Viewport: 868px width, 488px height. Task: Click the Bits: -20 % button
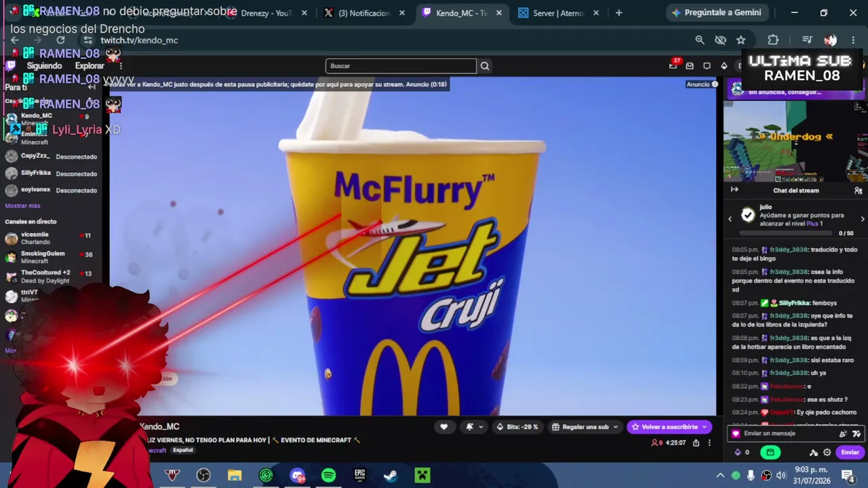[517, 427]
